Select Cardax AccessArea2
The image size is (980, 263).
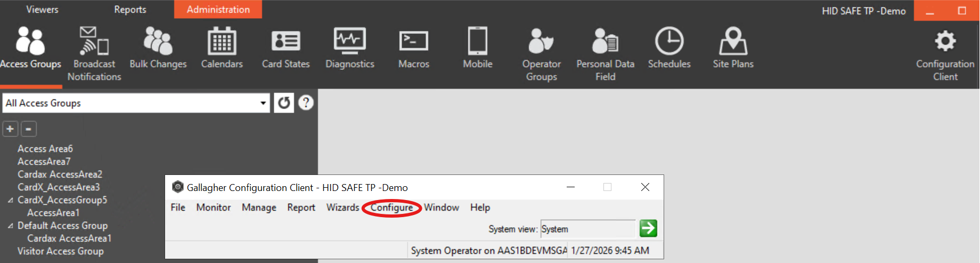60,174
